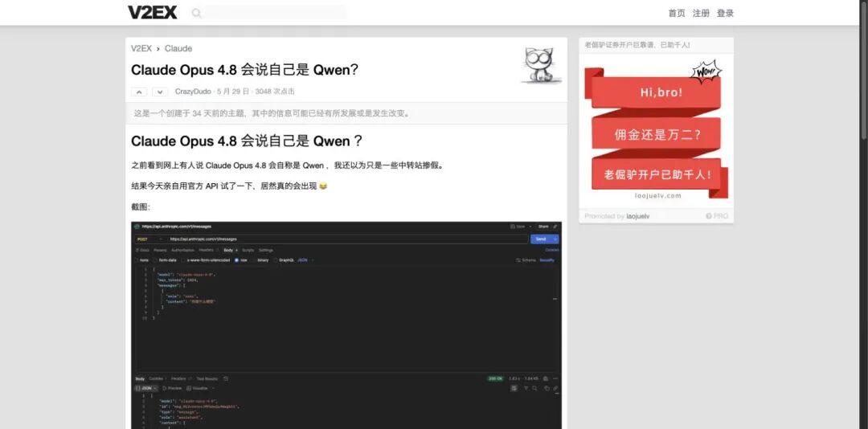Select the Authorization tab in the screenshot
The width and height of the screenshot is (868, 429).
click(182, 250)
